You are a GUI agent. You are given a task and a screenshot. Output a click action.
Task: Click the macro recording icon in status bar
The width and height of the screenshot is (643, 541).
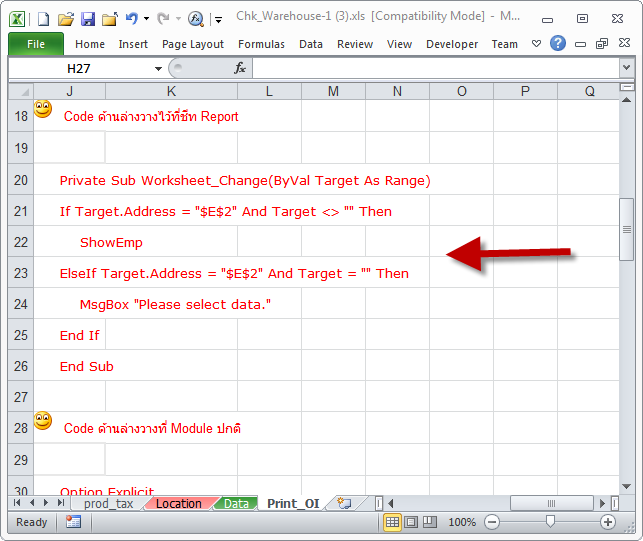coord(73,522)
